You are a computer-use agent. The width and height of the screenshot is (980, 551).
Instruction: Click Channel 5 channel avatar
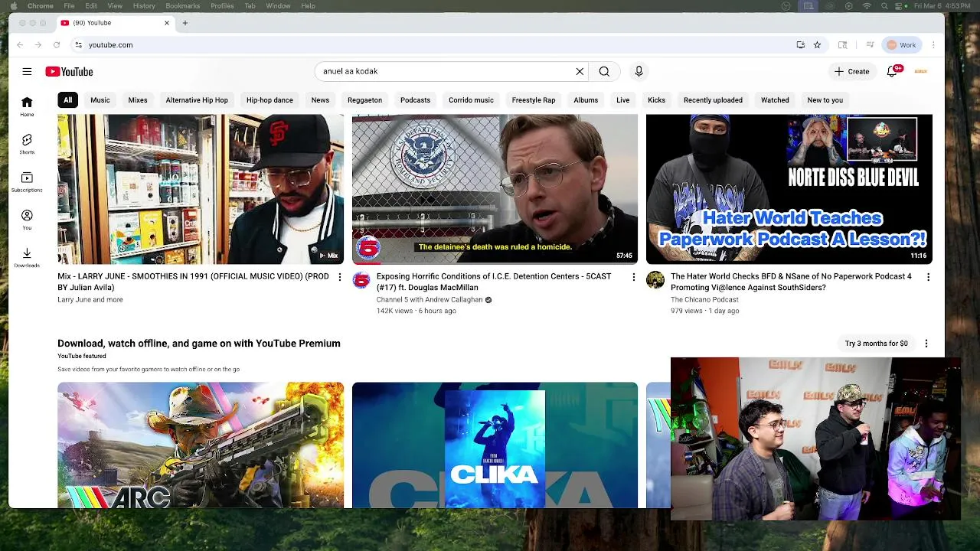click(x=361, y=280)
